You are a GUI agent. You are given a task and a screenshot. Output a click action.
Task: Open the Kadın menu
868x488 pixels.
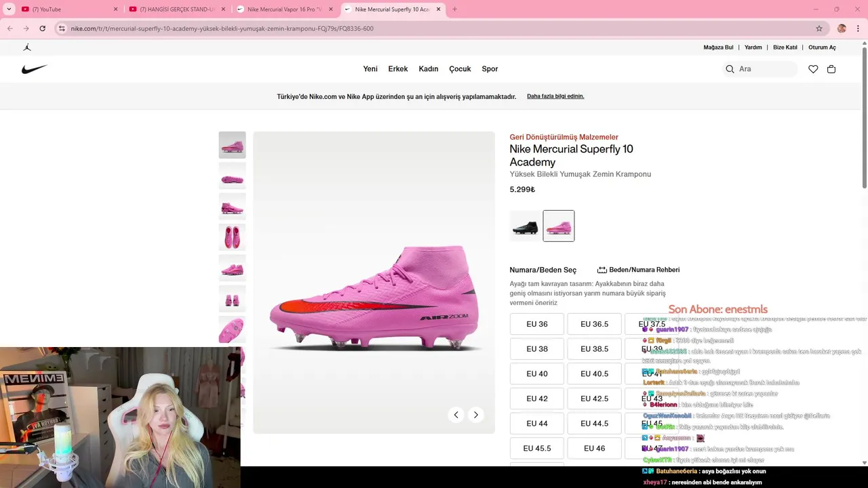point(429,69)
